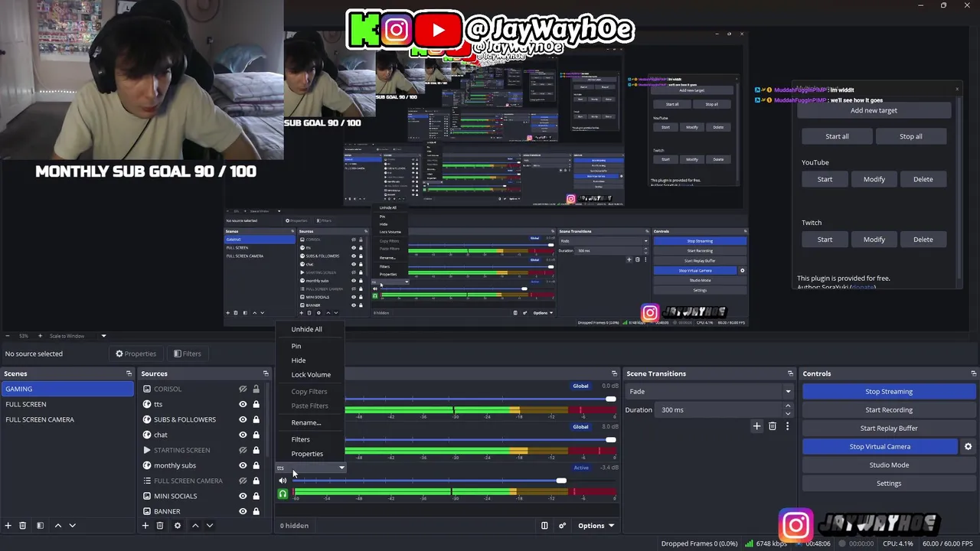Click Start Recording
980x551 pixels.
(x=888, y=410)
